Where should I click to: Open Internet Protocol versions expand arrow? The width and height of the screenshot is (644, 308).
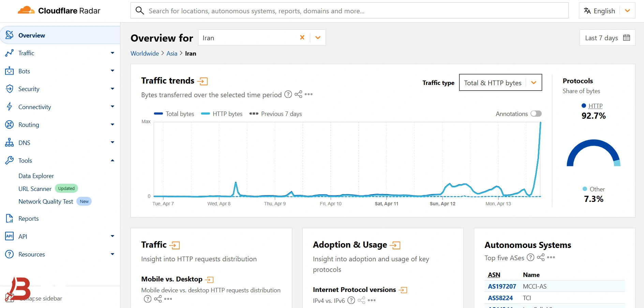(403, 290)
